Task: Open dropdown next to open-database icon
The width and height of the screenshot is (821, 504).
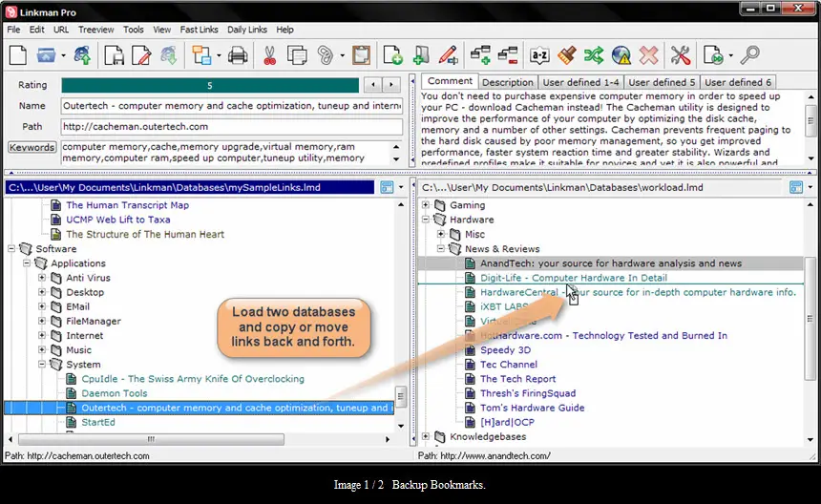Action: 63,55
